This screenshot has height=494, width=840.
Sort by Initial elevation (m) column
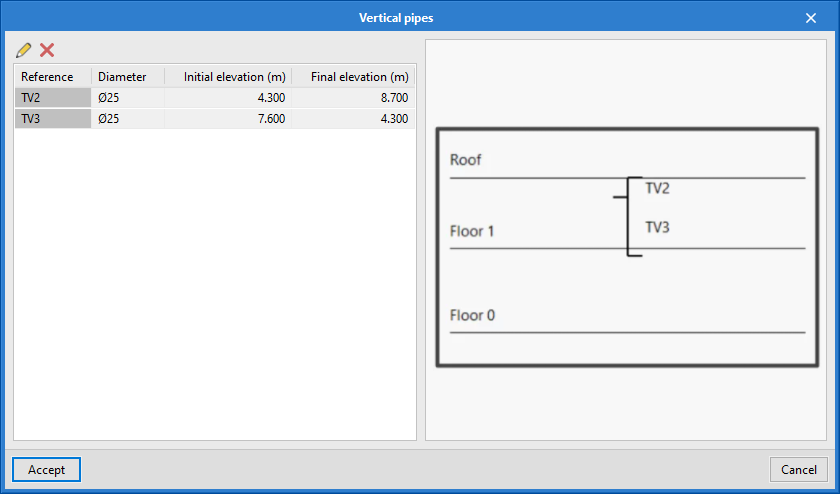(x=227, y=77)
